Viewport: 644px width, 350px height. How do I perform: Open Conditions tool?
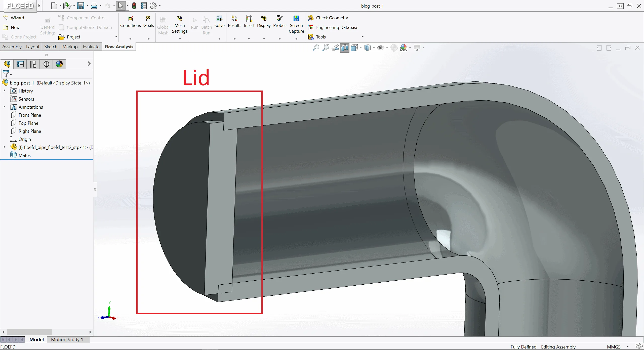click(130, 22)
